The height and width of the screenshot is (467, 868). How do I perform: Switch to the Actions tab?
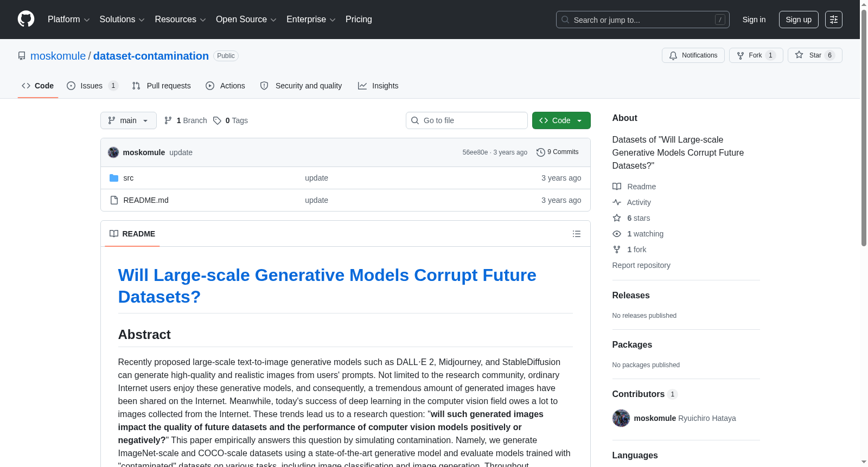[x=226, y=86]
